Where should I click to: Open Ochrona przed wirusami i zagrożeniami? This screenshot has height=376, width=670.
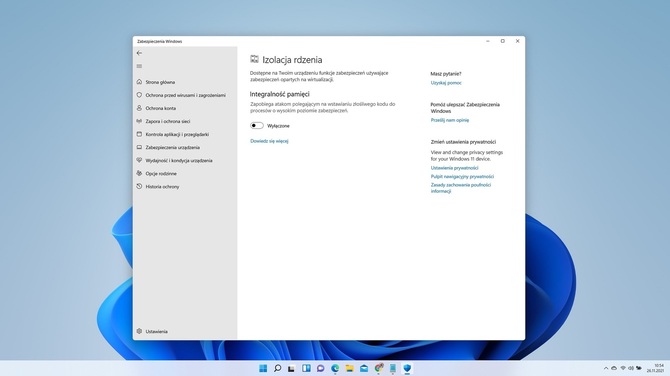coord(185,95)
